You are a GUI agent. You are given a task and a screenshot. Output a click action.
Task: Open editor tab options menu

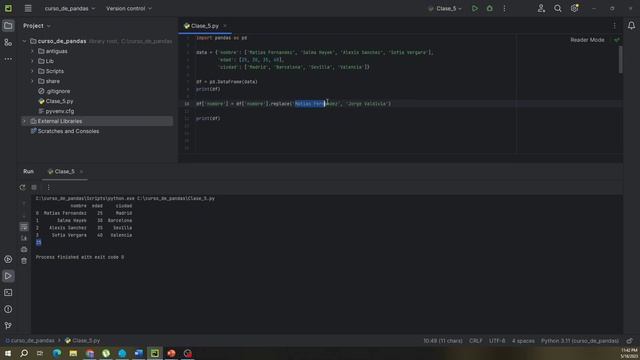[x=614, y=26]
